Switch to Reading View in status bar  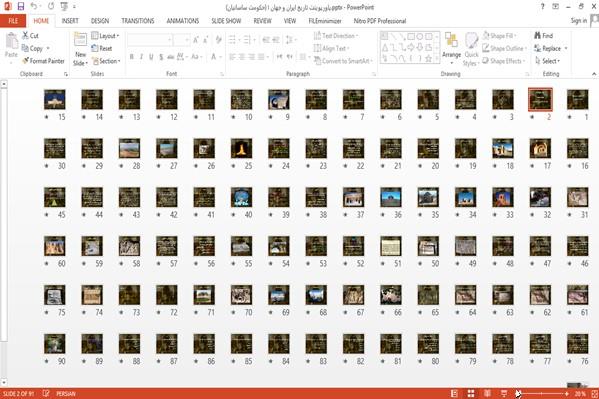487,393
